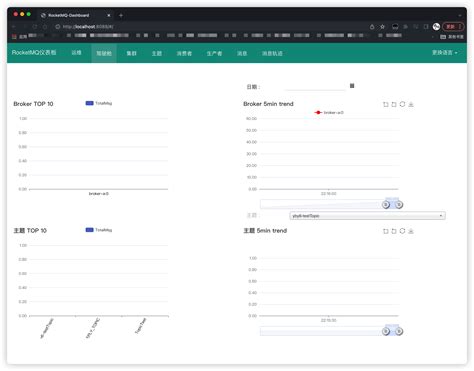Click area-zoom icon on 主题 5min trend chart

point(386,231)
